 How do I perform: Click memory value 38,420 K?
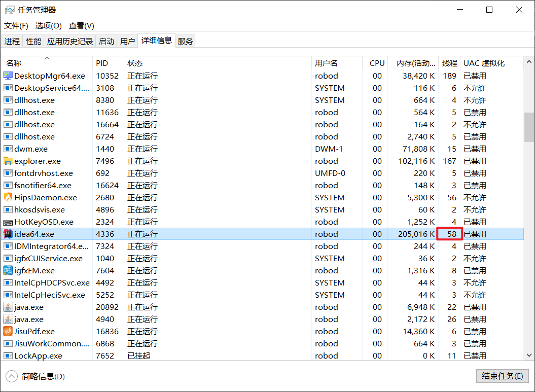[x=419, y=76]
